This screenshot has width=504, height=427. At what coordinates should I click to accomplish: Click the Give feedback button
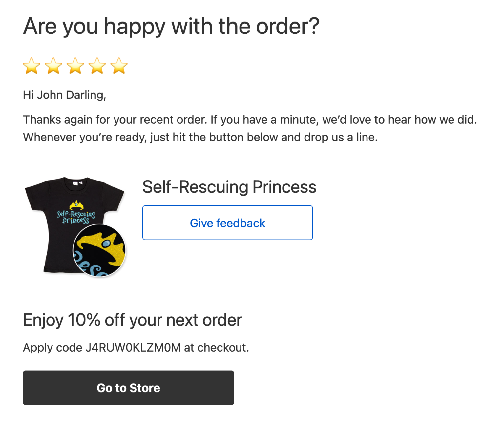point(227,223)
